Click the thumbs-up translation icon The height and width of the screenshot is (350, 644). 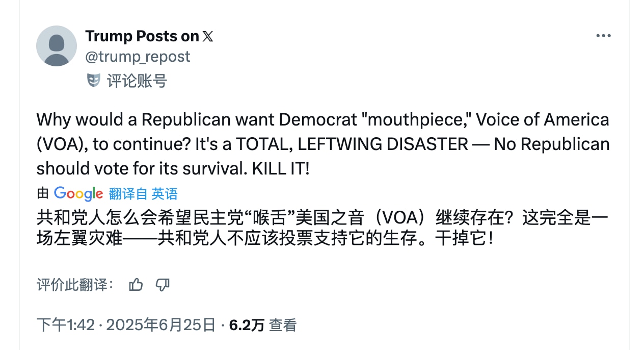tap(136, 285)
